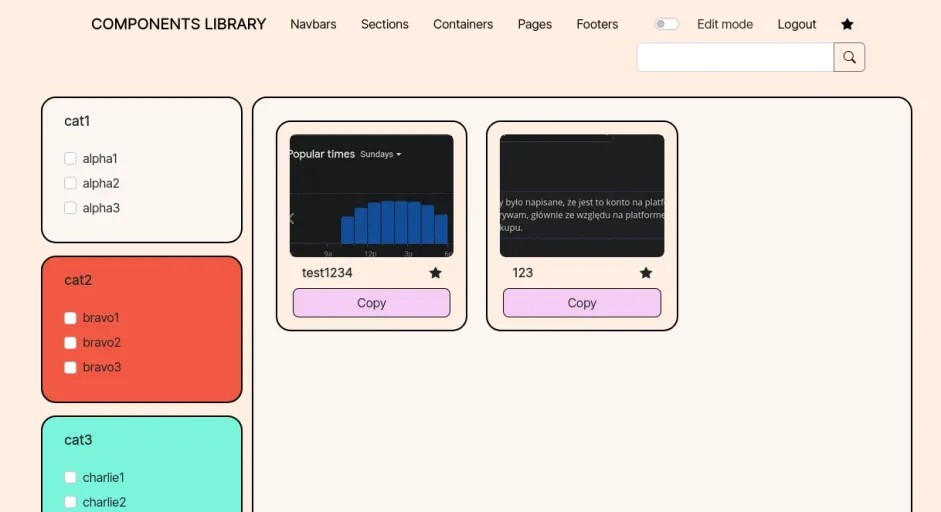Tick the alpha3 filter checkbox
The image size is (941, 512).
coord(70,208)
